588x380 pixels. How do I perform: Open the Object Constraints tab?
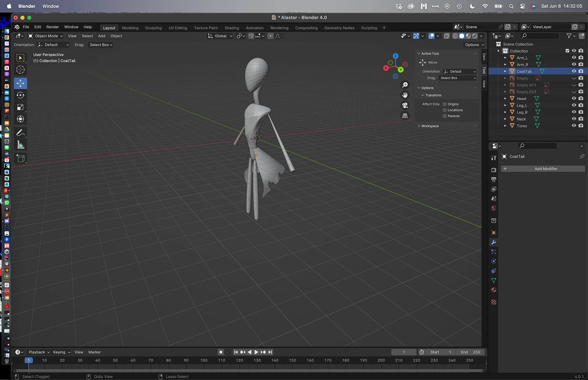[x=494, y=271]
